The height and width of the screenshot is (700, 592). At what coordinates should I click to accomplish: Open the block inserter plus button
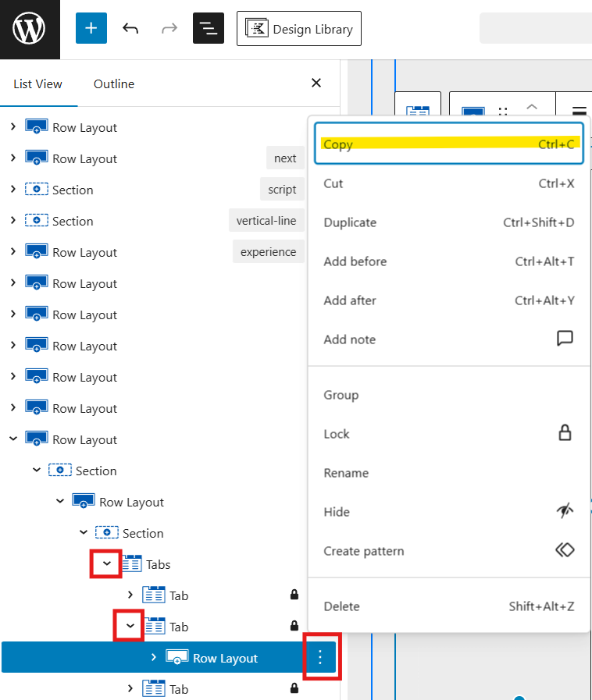(91, 29)
